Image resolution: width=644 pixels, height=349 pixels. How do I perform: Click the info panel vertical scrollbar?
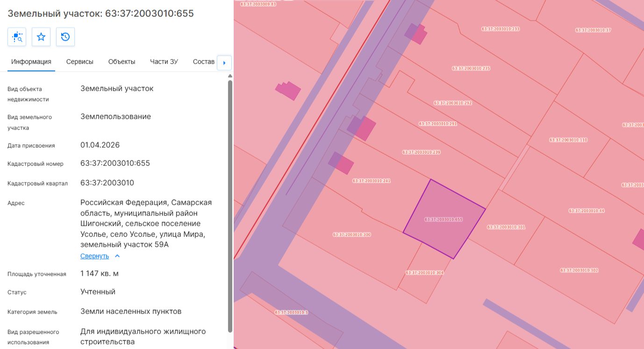[x=230, y=206]
